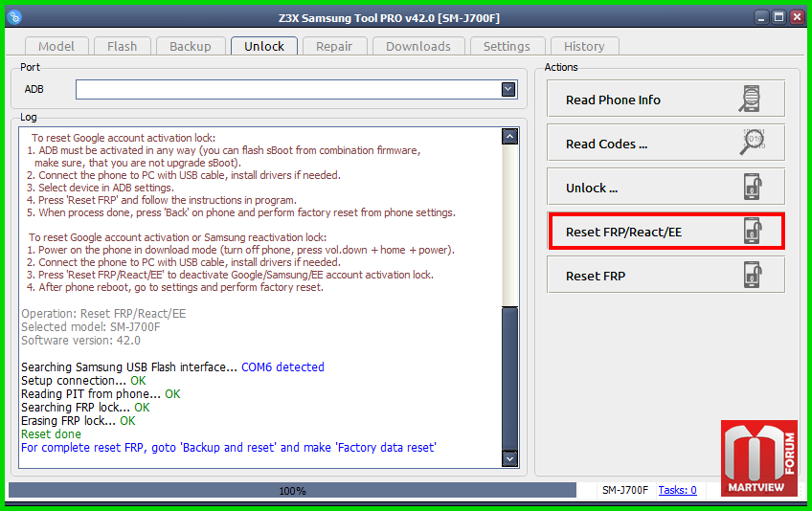Click the 'Erasing FRP lock... OK' line

click(78, 421)
